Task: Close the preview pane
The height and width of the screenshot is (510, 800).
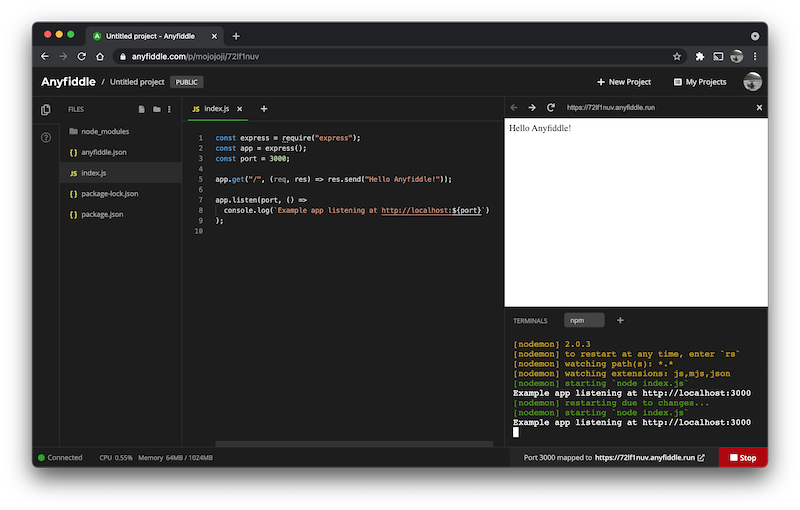Action: click(759, 108)
